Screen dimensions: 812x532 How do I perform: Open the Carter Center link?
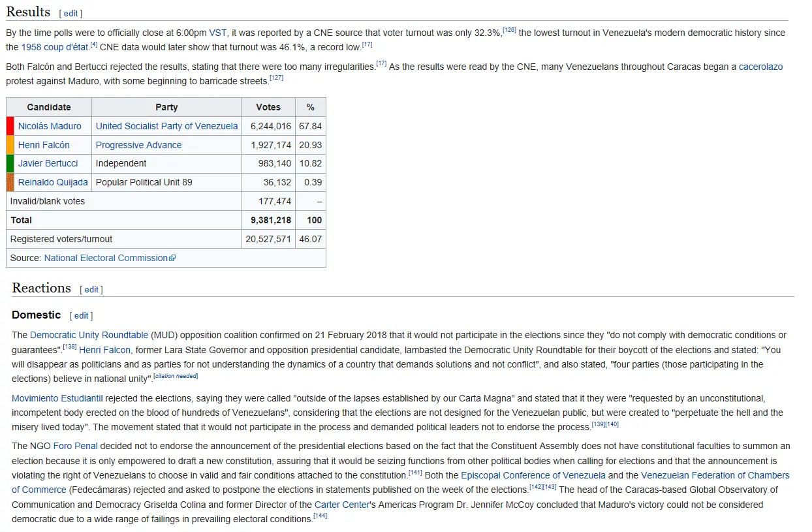click(x=342, y=505)
